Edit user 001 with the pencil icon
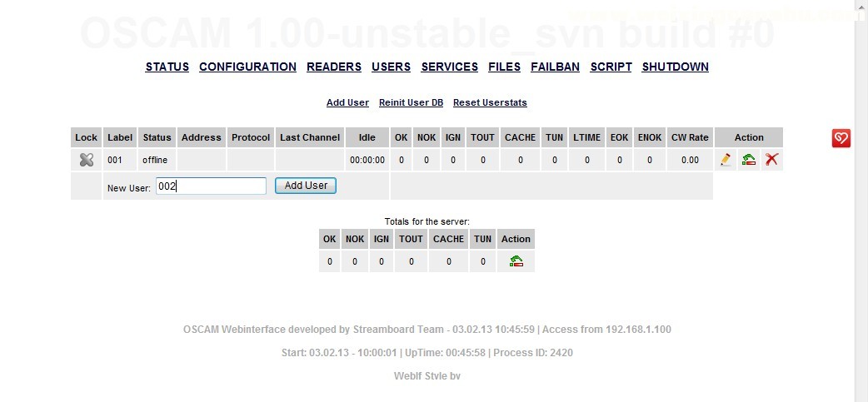Viewport: 868px width, 402px height. tap(726, 160)
